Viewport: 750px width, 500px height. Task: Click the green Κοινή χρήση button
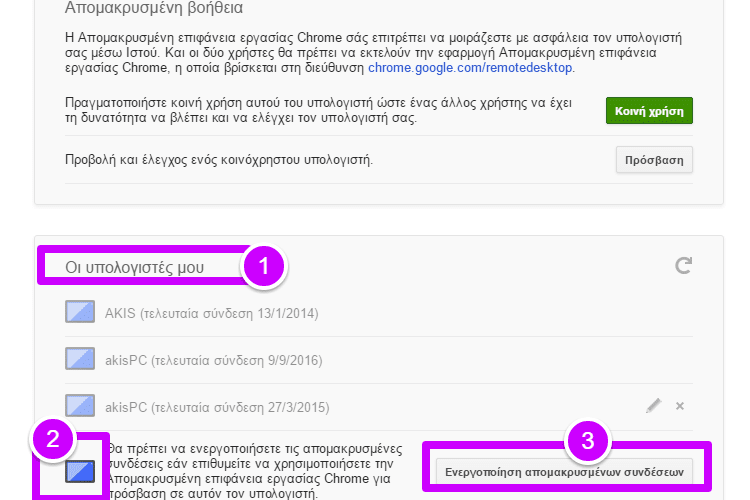[649, 111]
